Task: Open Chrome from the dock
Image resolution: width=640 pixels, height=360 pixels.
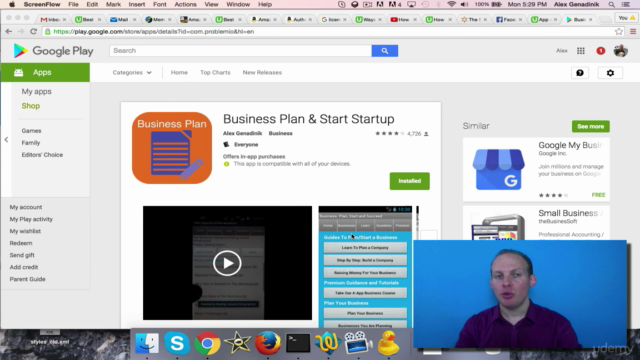Action: point(207,343)
